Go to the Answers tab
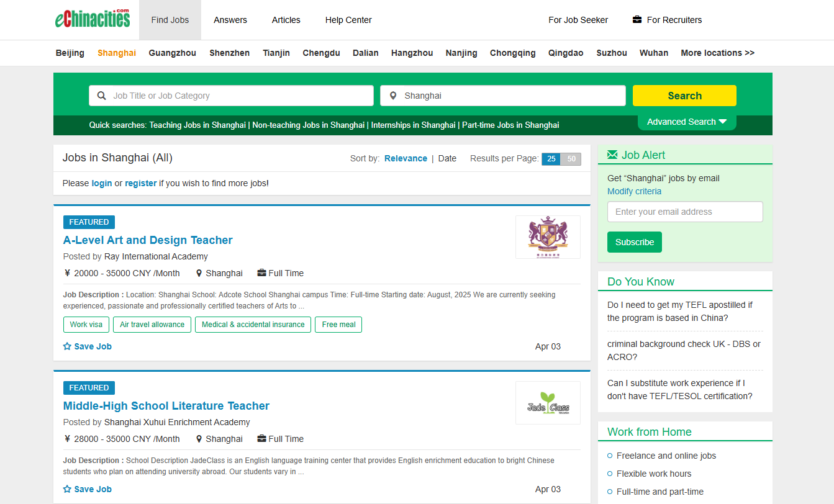 point(230,20)
